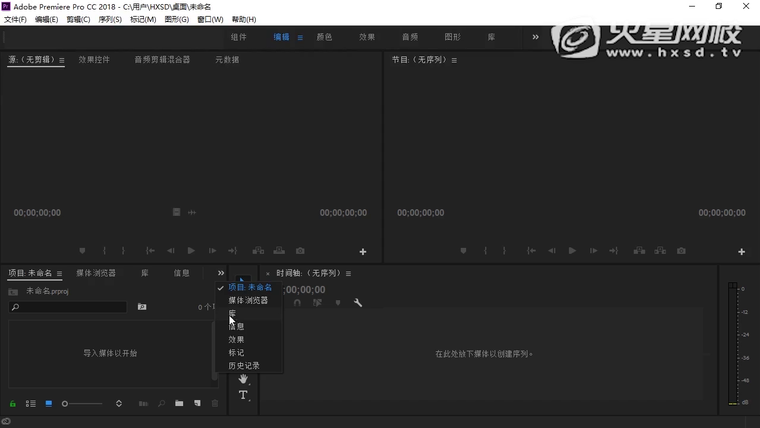
Task: Choose 历史记录 from the panel overflow list
Action: (x=243, y=365)
